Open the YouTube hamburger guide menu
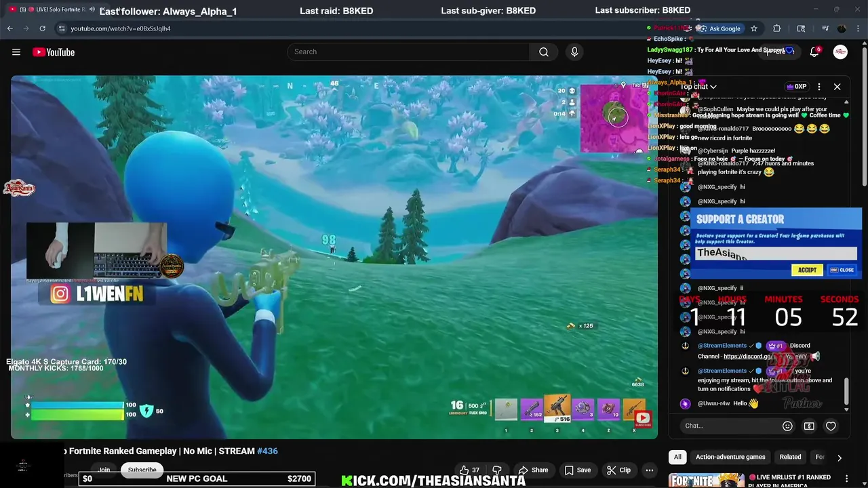Image resolution: width=868 pixels, height=488 pixels. point(16,52)
